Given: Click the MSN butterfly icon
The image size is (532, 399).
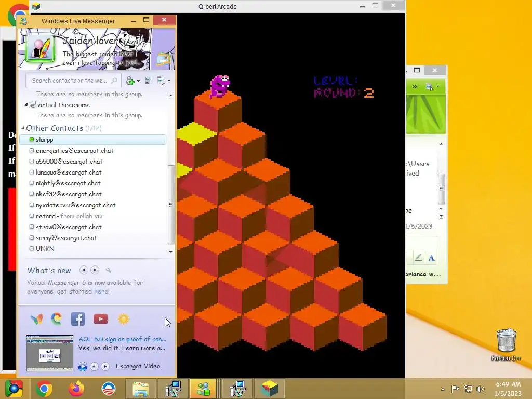Looking at the screenshot, I should tap(36, 319).
